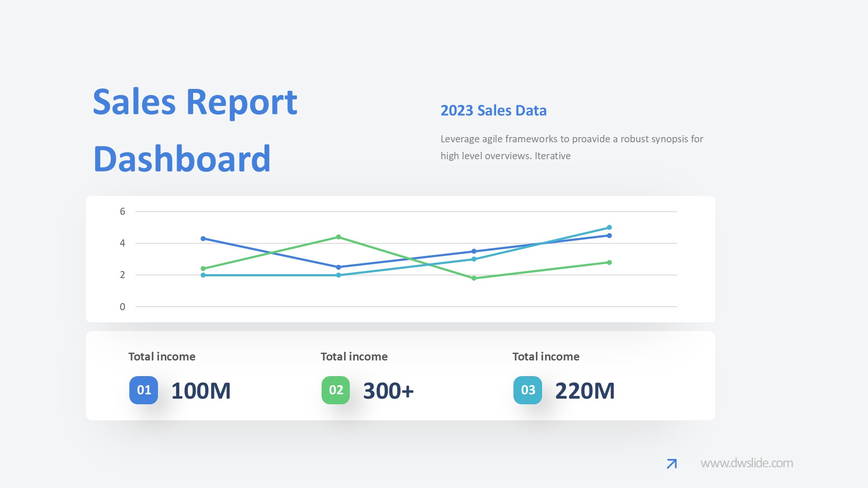This screenshot has height=488, width=868.
Task: Open the www.dwslide.com link
Action: click(x=746, y=463)
